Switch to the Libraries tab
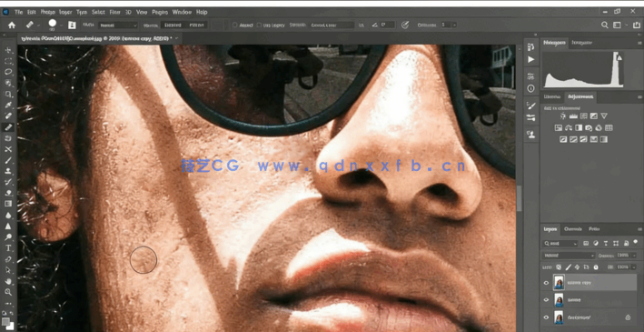Image resolution: width=644 pixels, height=332 pixels. pos(551,97)
